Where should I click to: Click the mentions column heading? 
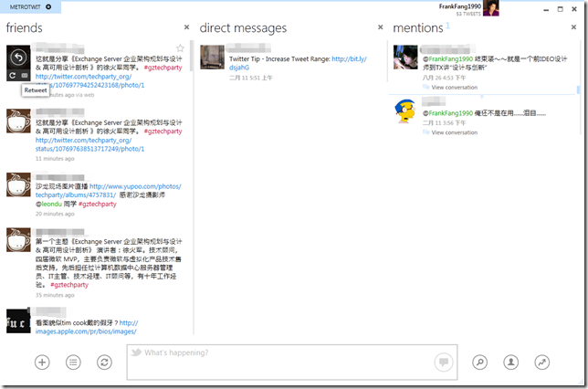[x=418, y=27]
